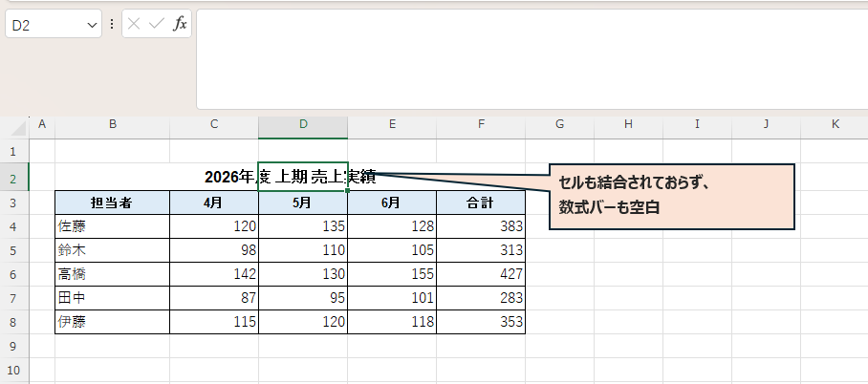Click the cell containing 伊藤

(x=113, y=322)
